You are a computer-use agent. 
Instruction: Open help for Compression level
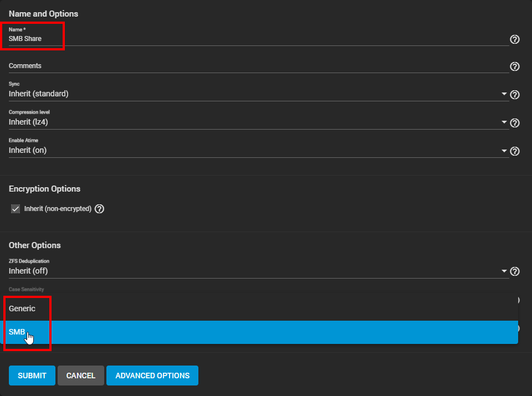click(514, 123)
